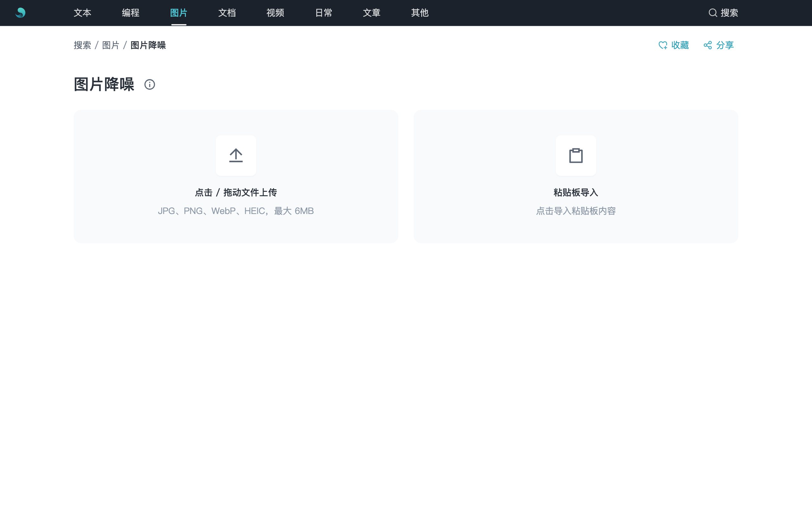The image size is (812, 508).
Task: Click the JPG、PNG、WebP、HEIC format hint
Action: click(236, 211)
